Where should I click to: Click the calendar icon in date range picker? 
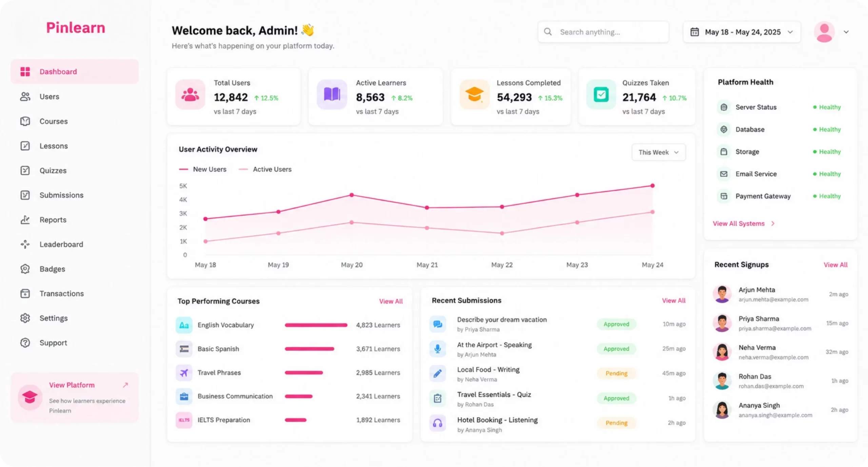pyautogui.click(x=694, y=32)
